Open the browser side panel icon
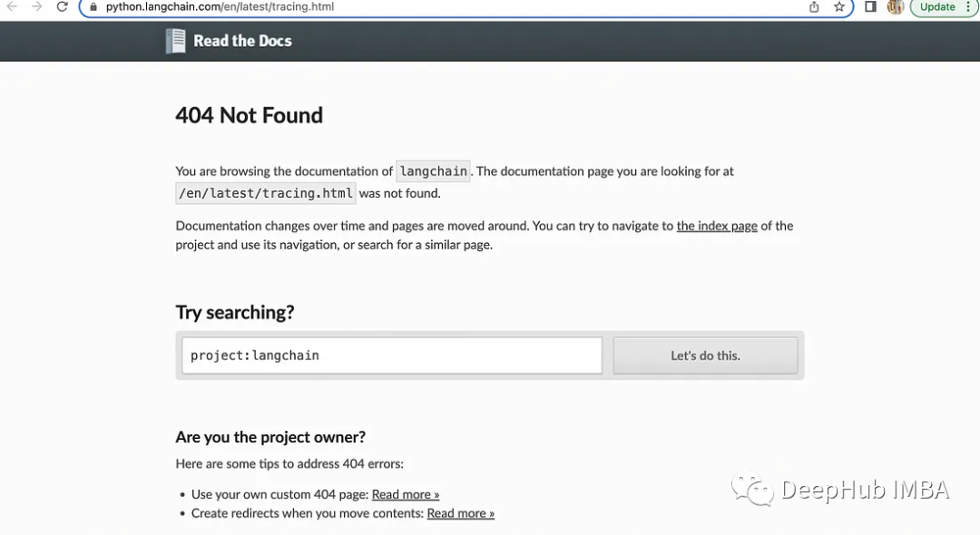The width and height of the screenshot is (980, 535). point(870,7)
